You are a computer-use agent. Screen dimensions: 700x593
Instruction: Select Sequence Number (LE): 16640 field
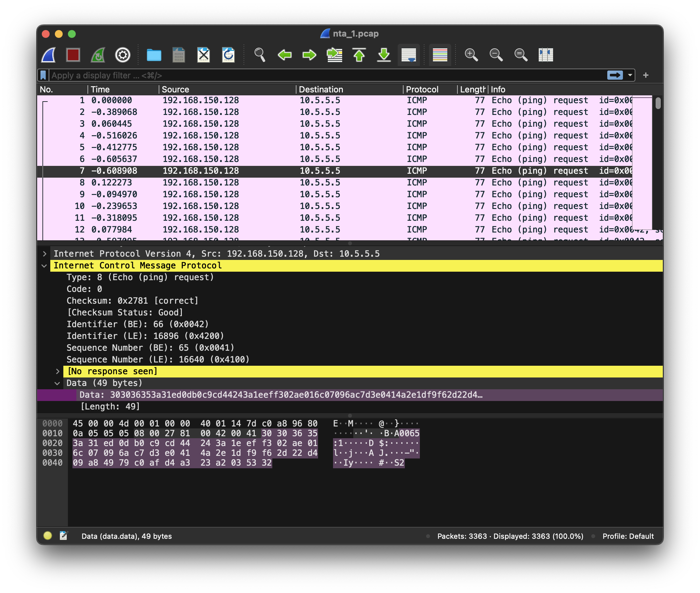(158, 360)
